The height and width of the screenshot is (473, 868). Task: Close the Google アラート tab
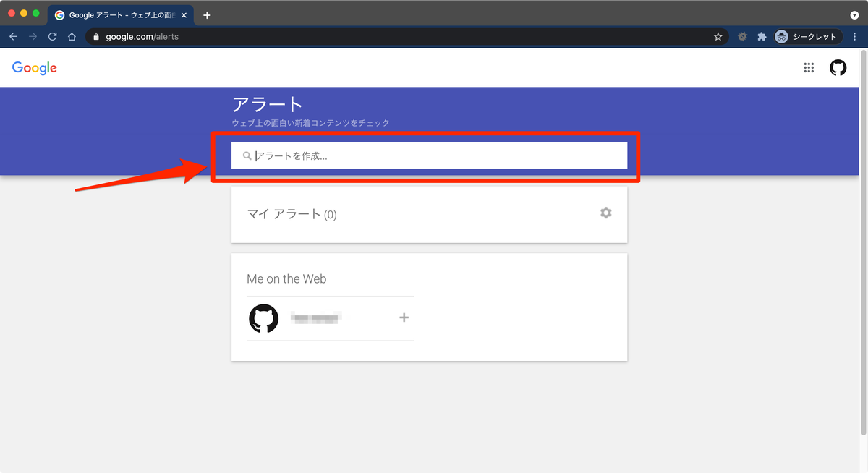tap(184, 15)
